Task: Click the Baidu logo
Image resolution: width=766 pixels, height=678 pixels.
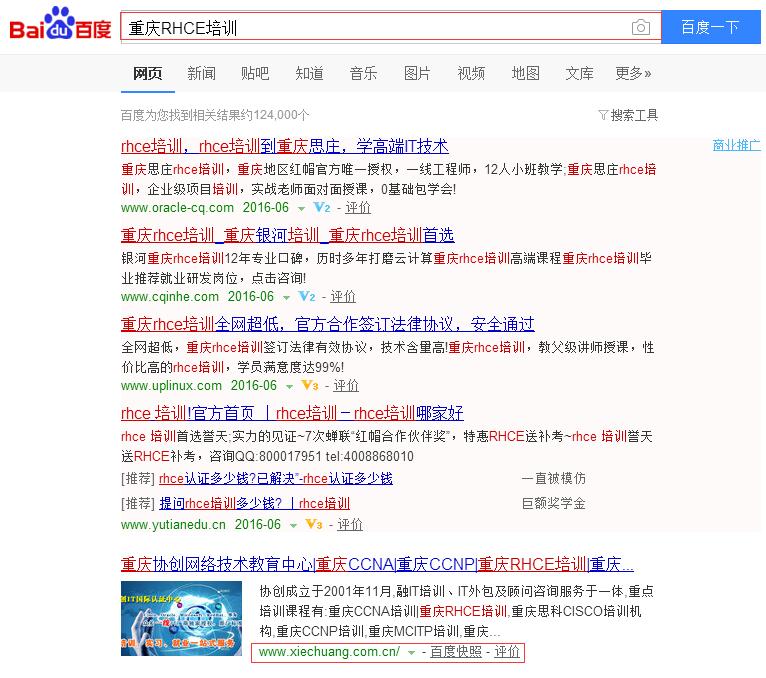Action: tap(60, 27)
